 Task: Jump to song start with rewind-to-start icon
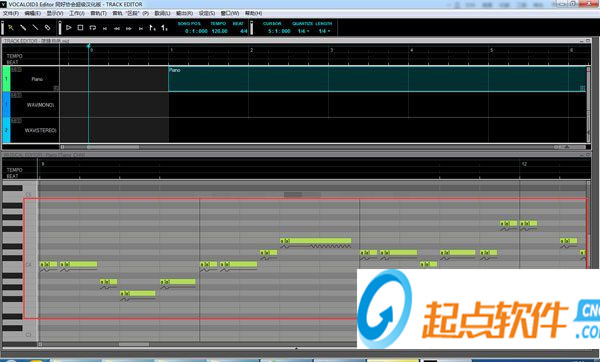[105, 28]
